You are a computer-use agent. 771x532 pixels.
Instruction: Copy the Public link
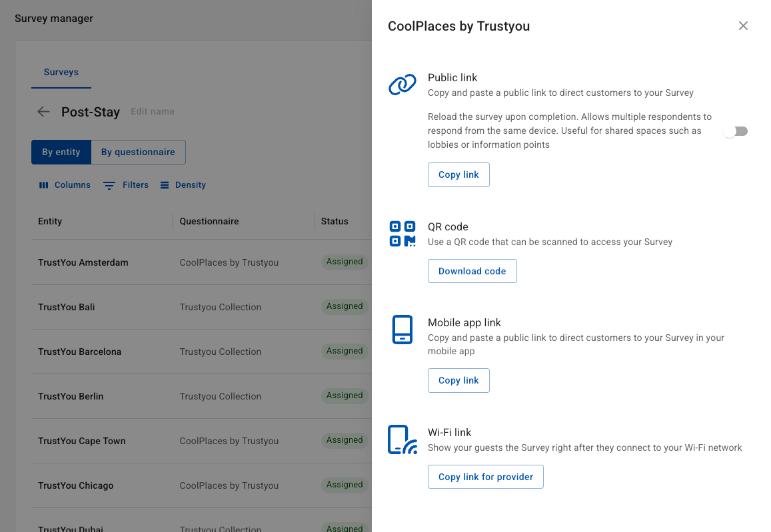[458, 175]
